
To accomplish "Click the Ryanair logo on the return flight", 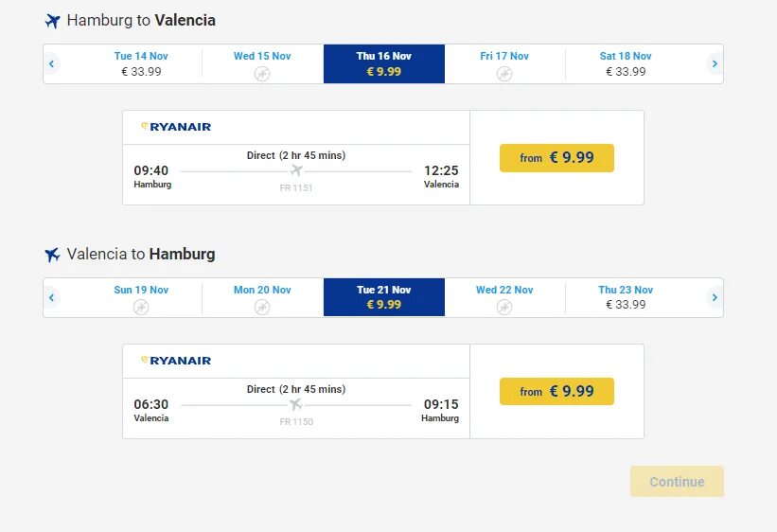I will click(x=176, y=361).
